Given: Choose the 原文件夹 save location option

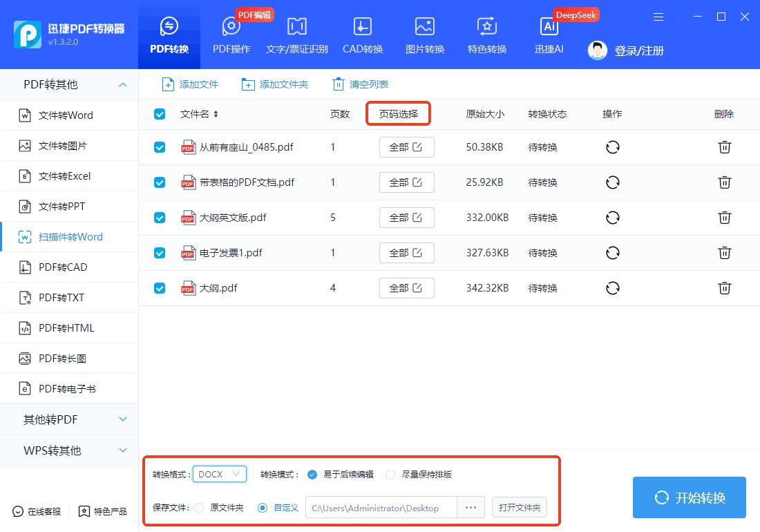Looking at the screenshot, I should coord(199,508).
